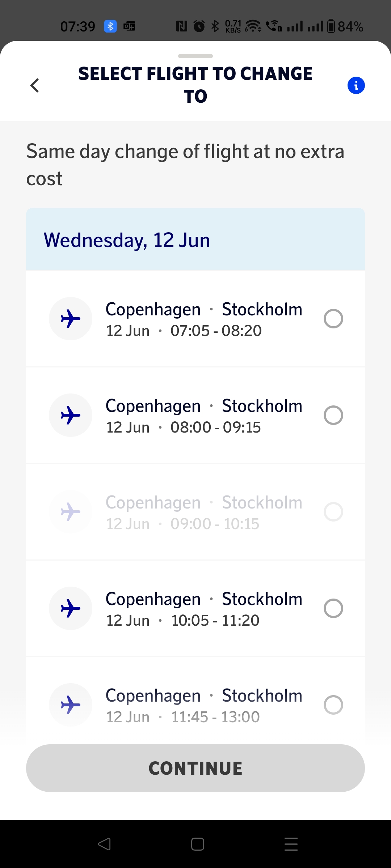Tap the disabled 09:00 - 10:15 flight radio

[x=333, y=512]
